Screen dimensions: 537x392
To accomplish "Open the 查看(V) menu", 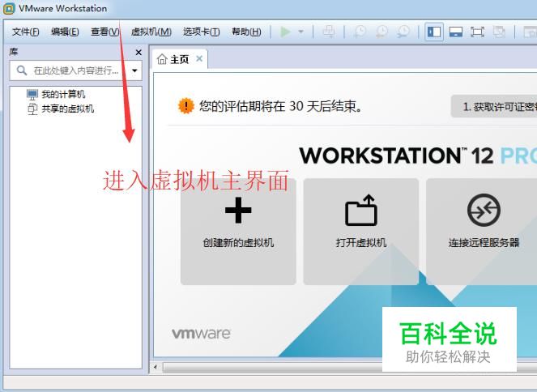I will [x=104, y=32].
